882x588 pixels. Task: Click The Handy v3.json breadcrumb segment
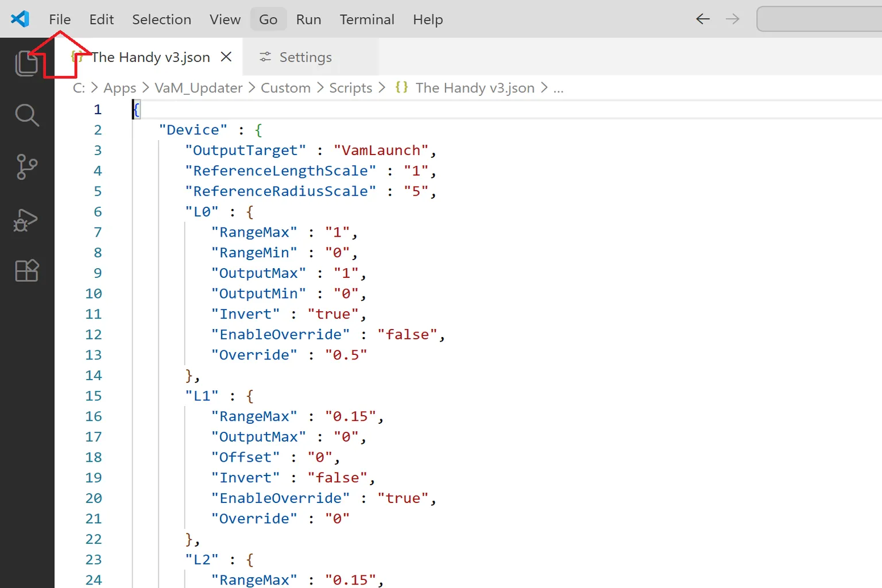click(x=475, y=88)
